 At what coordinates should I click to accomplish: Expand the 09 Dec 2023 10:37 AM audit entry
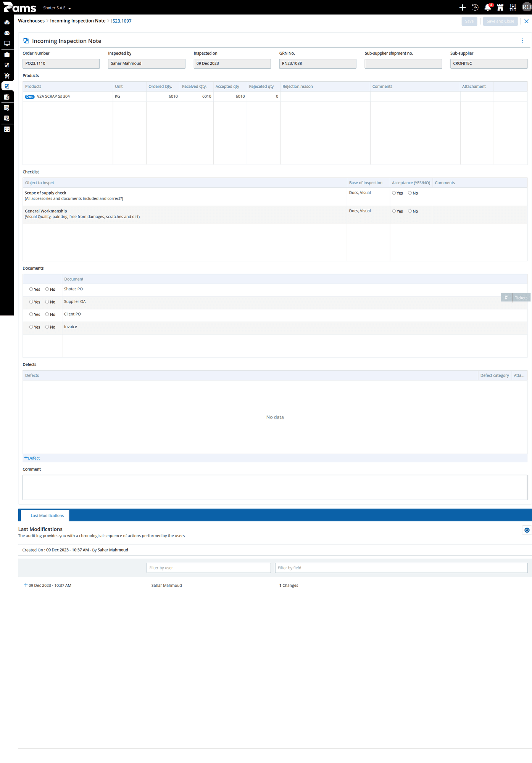click(26, 585)
